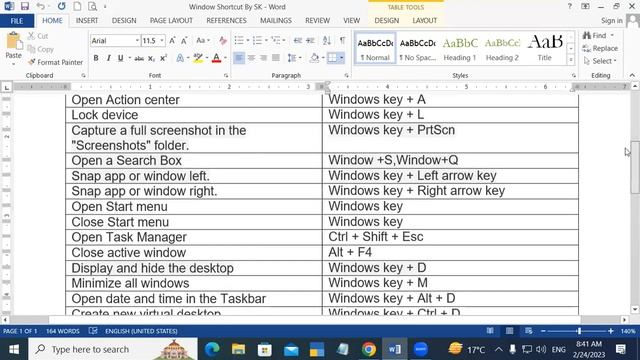This screenshot has width=640, height=360.
Task: Click the ENGLISH (UNITED STATES) language indicator
Action: pos(141,331)
